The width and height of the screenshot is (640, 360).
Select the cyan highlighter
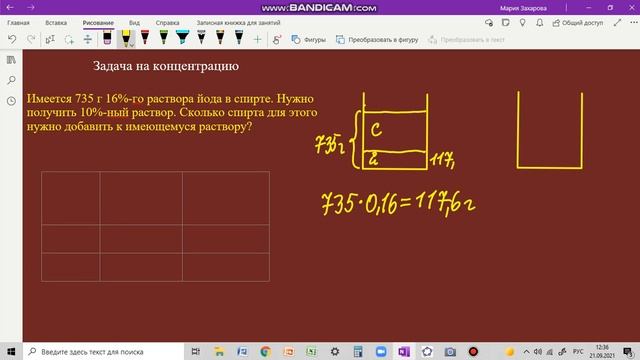pos(182,38)
